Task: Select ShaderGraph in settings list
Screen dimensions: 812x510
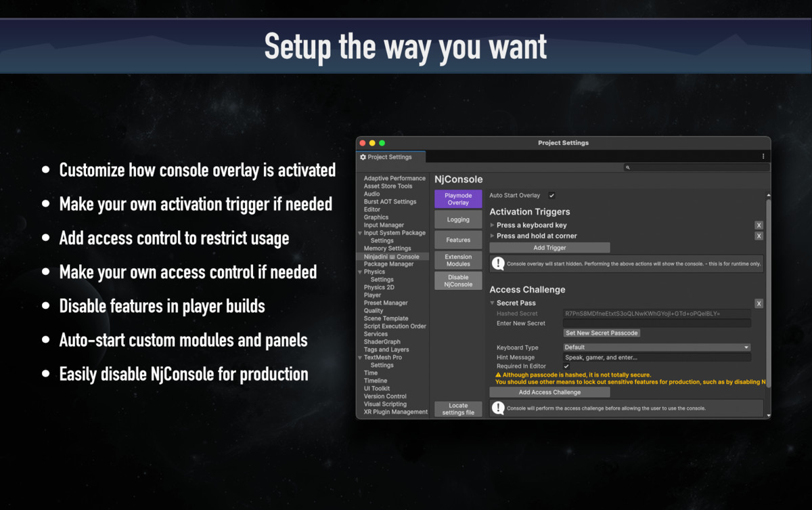Action: [x=382, y=342]
